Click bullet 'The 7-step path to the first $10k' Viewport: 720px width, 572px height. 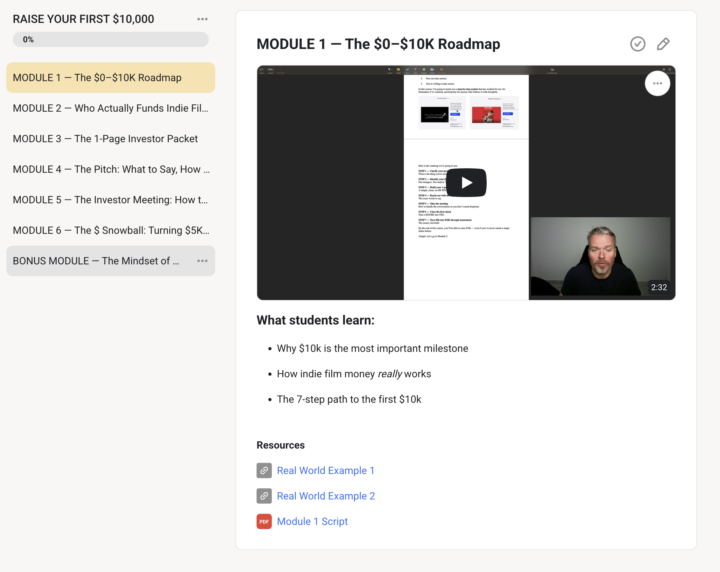pyautogui.click(x=349, y=399)
